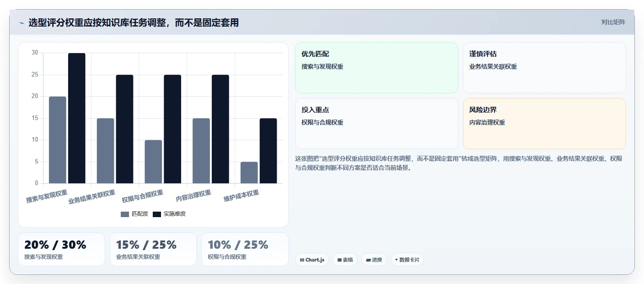Toggle the 匹配度 legend swatch
Image resolution: width=644 pixels, height=284 pixels.
coord(125,214)
